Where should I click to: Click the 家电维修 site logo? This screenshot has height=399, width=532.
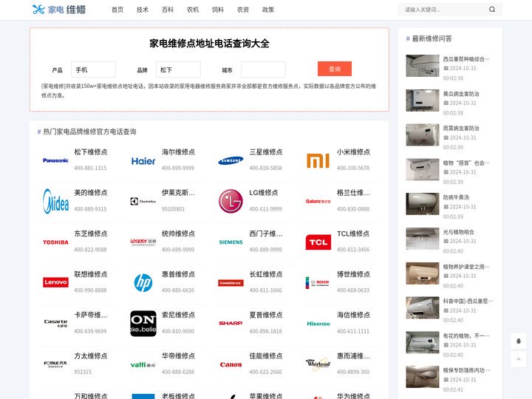click(58, 10)
